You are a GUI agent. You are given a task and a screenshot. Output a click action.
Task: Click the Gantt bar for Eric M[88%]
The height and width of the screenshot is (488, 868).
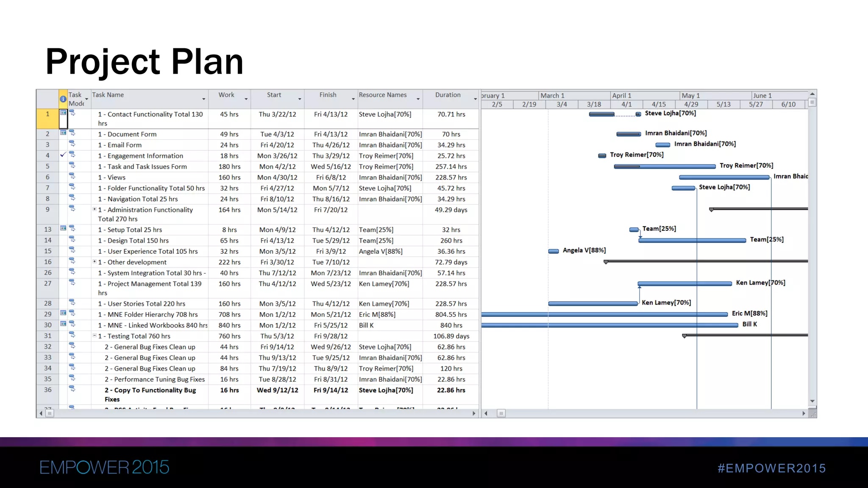tap(604, 314)
